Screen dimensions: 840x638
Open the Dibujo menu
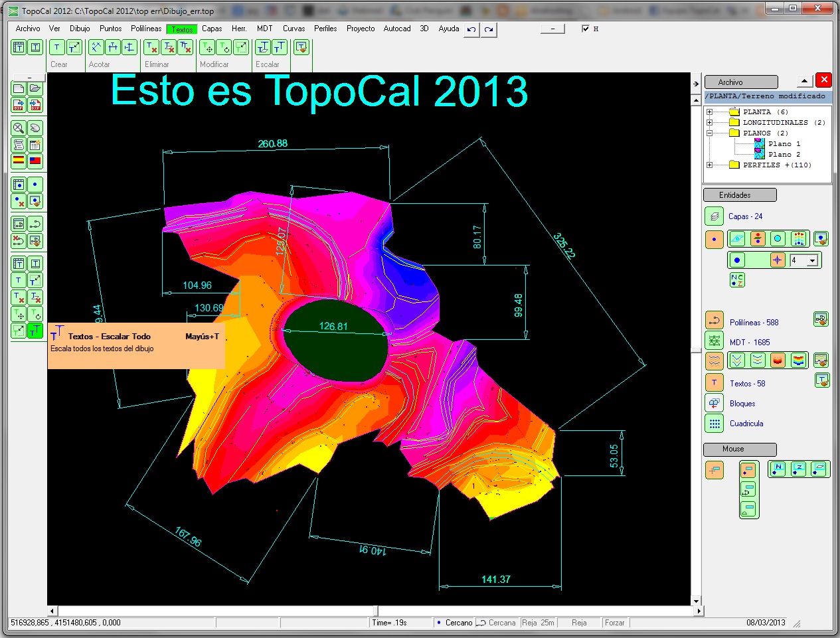click(x=80, y=29)
